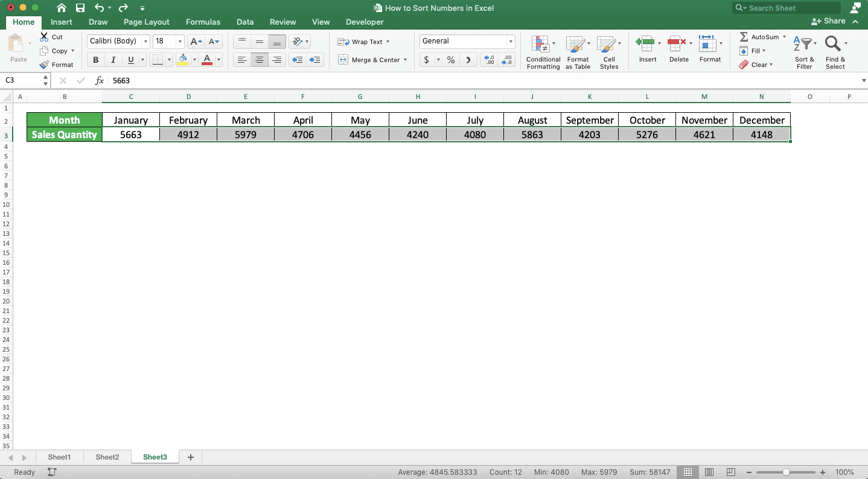Open the number format General dropdown
This screenshot has width=868, height=479.
coord(511,42)
